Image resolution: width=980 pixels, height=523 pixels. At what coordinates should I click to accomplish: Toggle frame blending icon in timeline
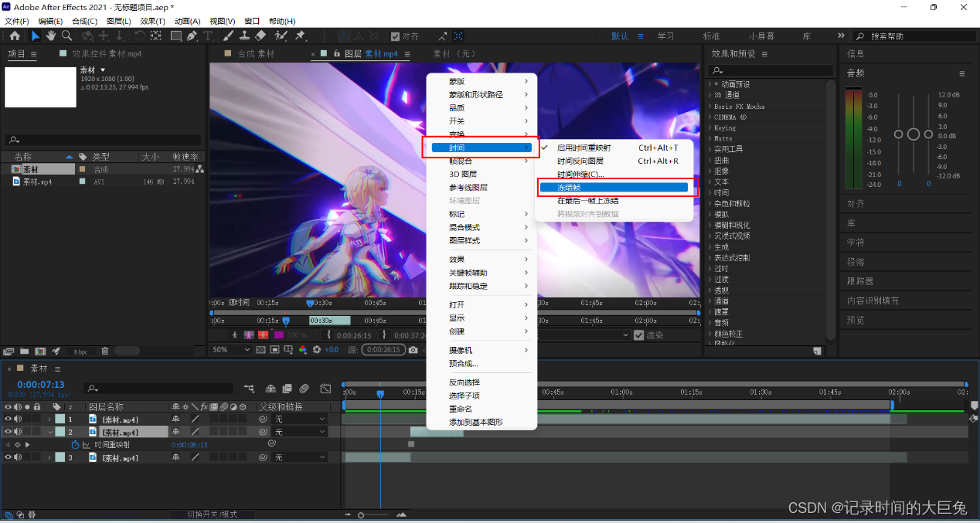288,389
